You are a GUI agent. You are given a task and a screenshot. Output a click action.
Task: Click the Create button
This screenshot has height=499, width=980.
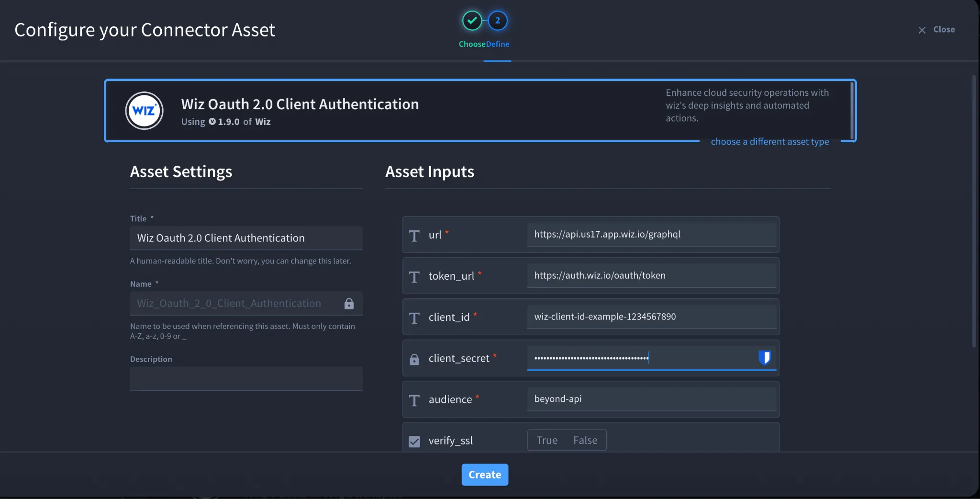[x=485, y=475]
